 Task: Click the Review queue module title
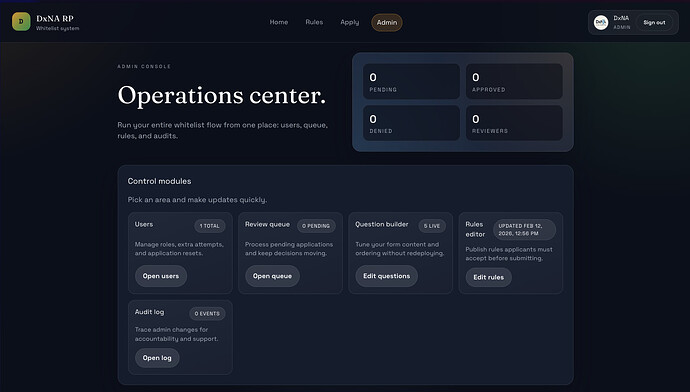268,224
